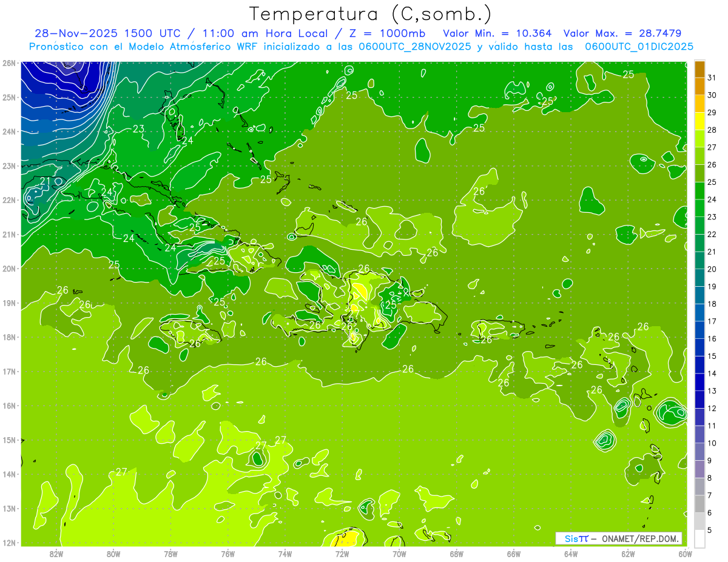Click the 78W longitude axis label

[171, 554]
